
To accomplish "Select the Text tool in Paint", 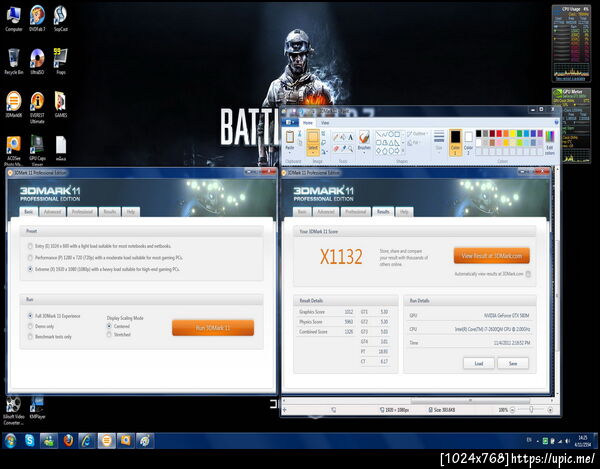I will [350, 137].
